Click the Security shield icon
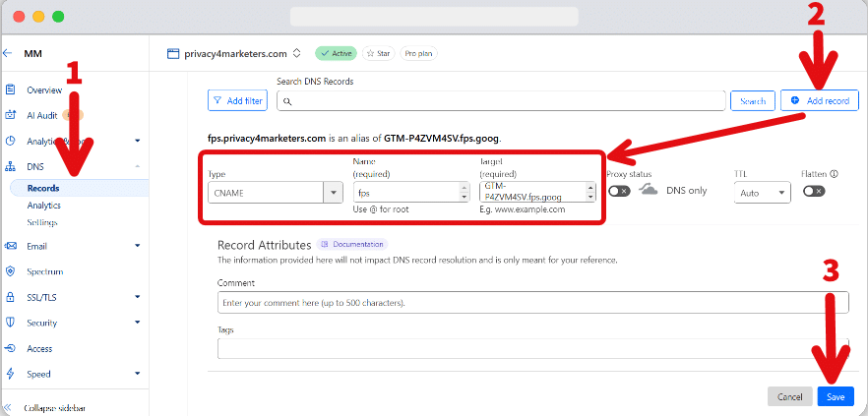 tap(10, 323)
